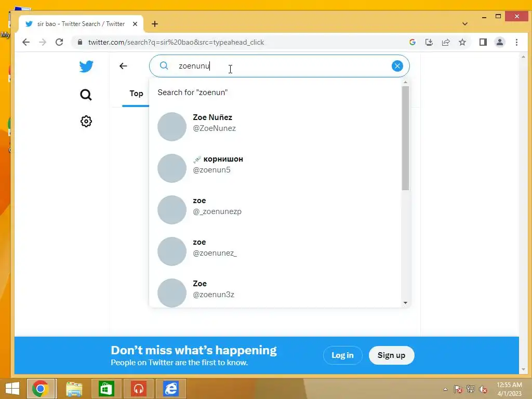532x399 pixels.
Task: Open Internet Explorer from taskbar
Action: (x=170, y=389)
